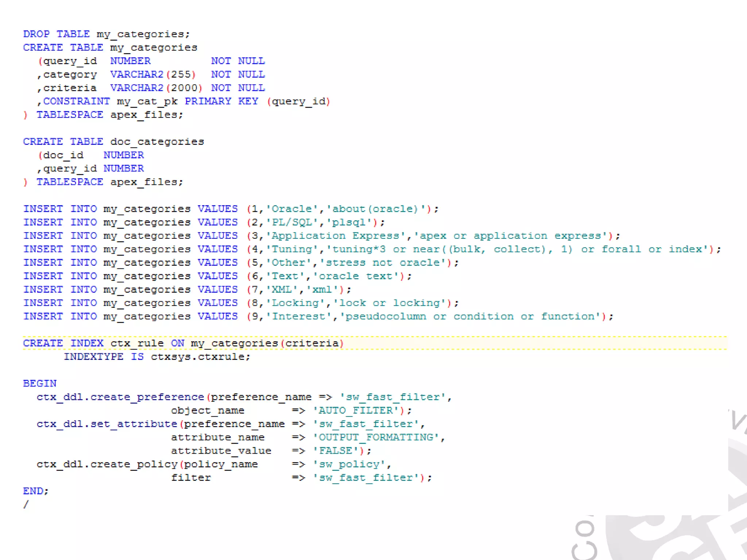Click the DROP TABLE my_categories line
The image size is (747, 560).
(106, 34)
